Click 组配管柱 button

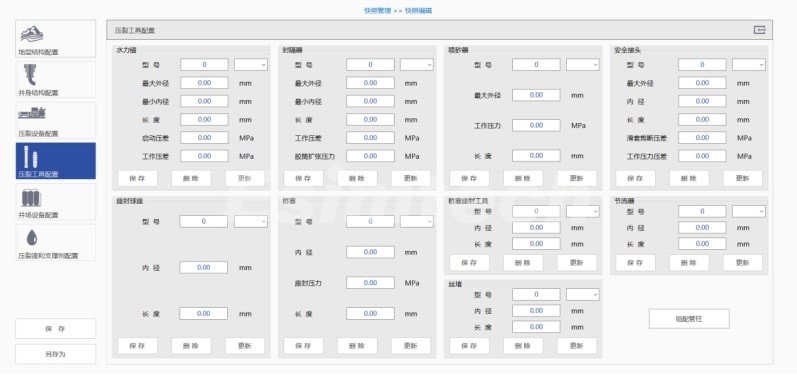pos(689,319)
